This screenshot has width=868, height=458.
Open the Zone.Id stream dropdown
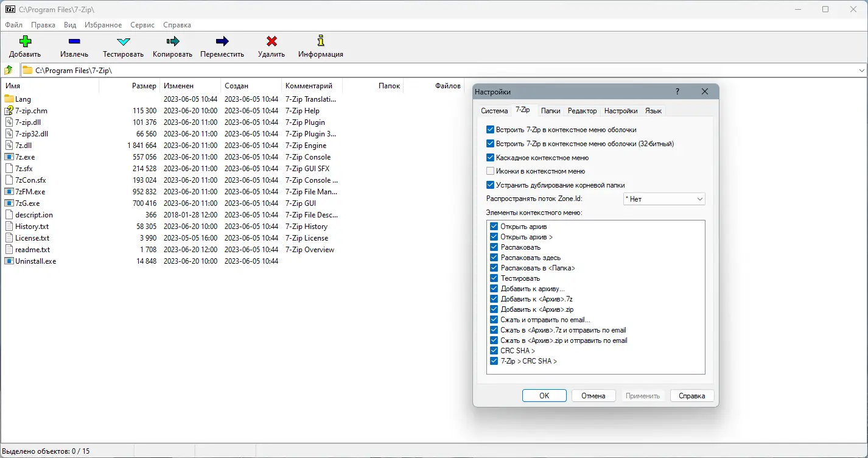664,199
